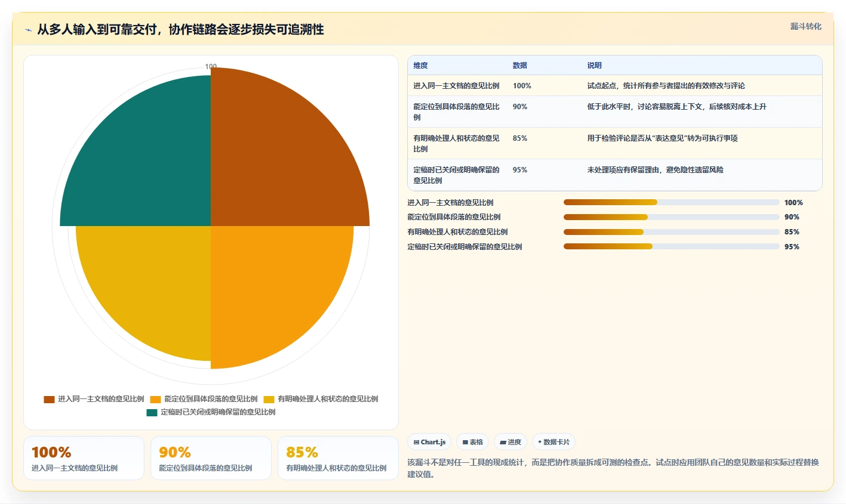Click table text 用于检验评论是否从"表达意见"转为可执行事项
The height and width of the screenshot is (504, 846).
(662, 138)
